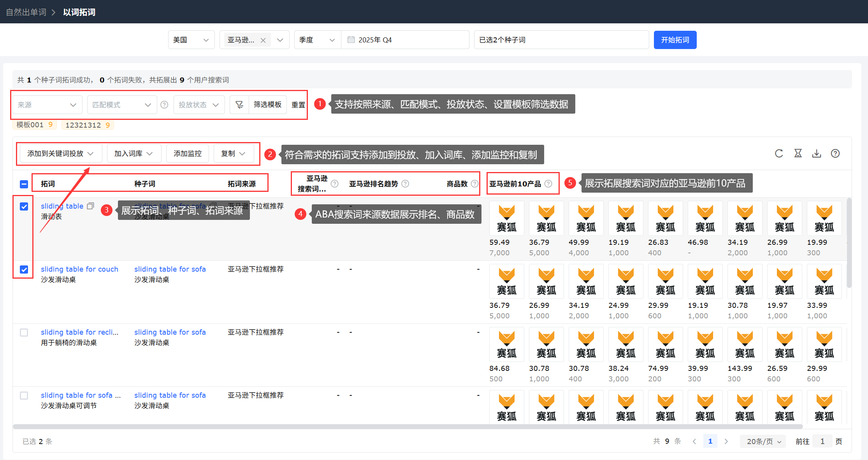Click the copy icon next to sliding table
This screenshot has height=460, width=868.
90,206
